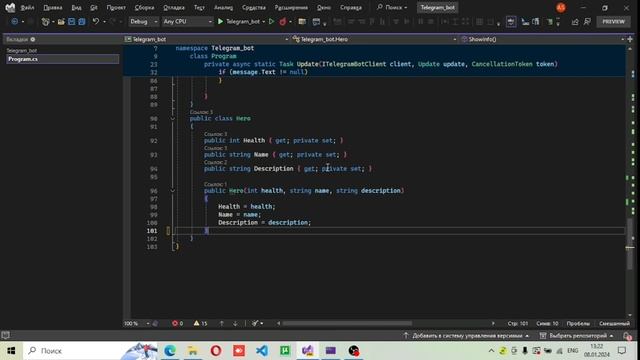Image resolution: width=640 pixels, height=360 pixels.
Task: Open the Сборка menu
Action: click(x=144, y=7)
